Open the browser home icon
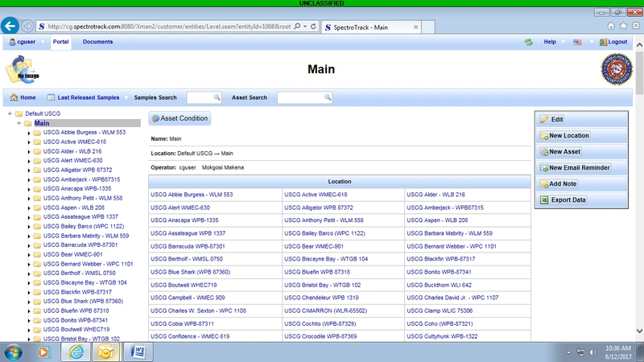Viewport: 644px width, 362px height. click(x=611, y=26)
